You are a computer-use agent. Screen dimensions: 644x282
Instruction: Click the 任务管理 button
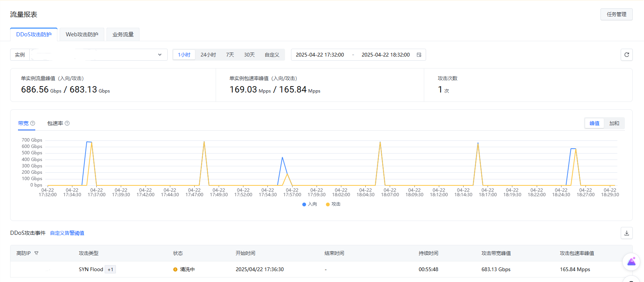pos(616,14)
